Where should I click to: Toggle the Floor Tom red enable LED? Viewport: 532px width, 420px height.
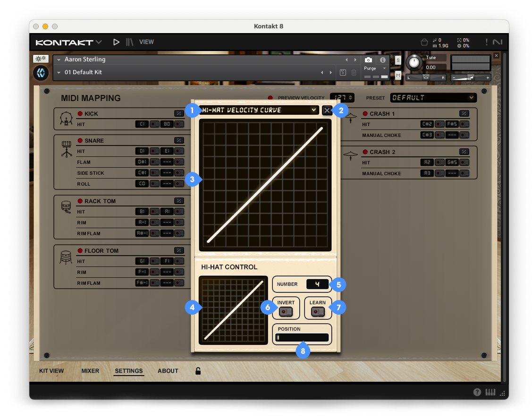coord(80,250)
